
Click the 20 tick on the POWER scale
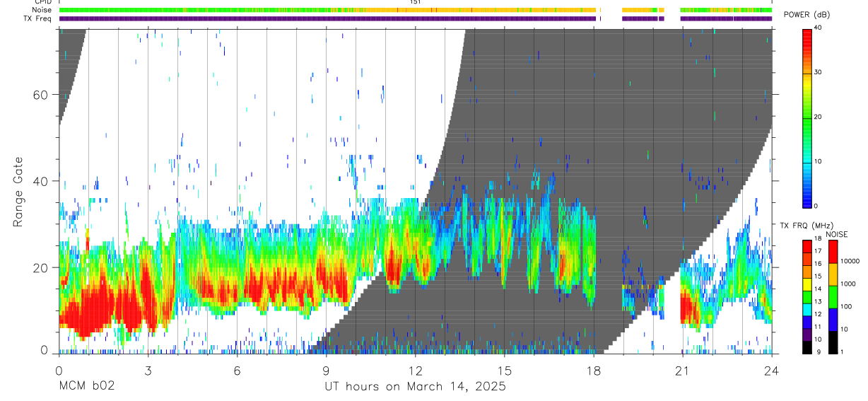click(819, 117)
